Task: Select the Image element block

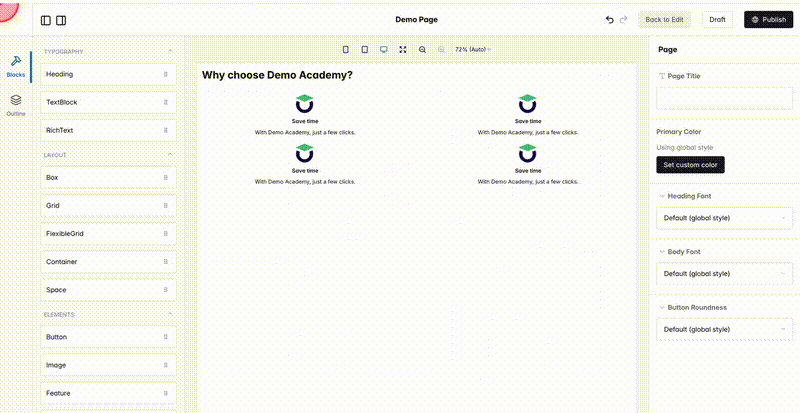Action: point(108,365)
